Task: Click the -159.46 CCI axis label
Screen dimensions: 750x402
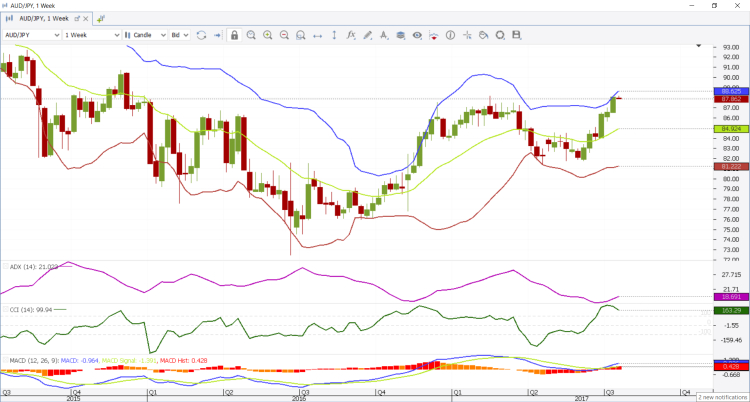Action: point(730,340)
